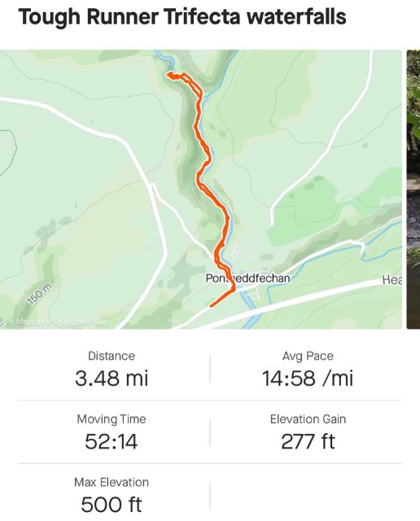Click the Max Elevation value 500 ft

point(112,505)
